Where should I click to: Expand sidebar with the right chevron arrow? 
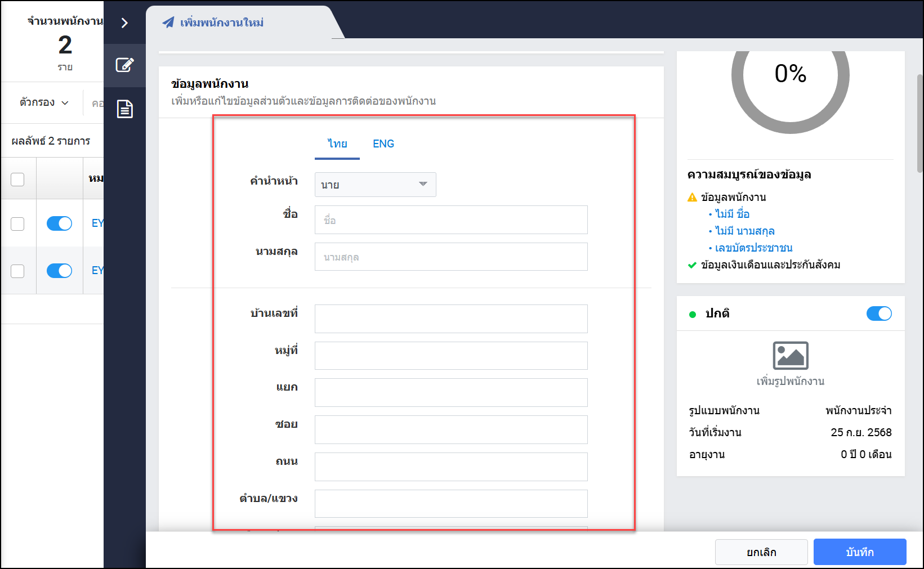(x=124, y=23)
